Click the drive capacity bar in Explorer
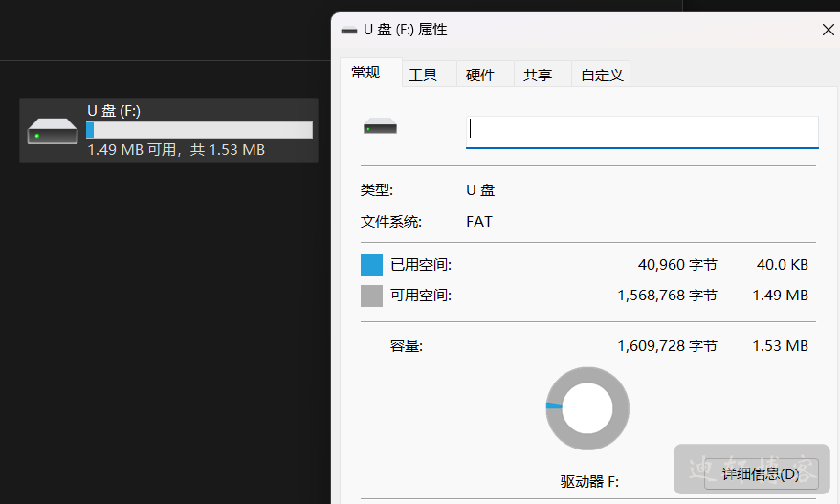The width and height of the screenshot is (840, 504). pyautogui.click(x=199, y=130)
